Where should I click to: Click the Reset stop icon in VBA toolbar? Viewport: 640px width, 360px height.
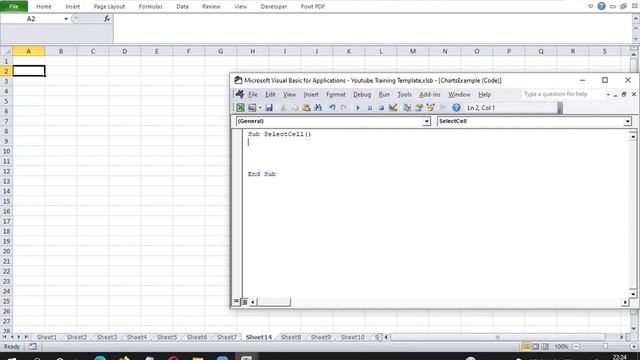coord(381,108)
